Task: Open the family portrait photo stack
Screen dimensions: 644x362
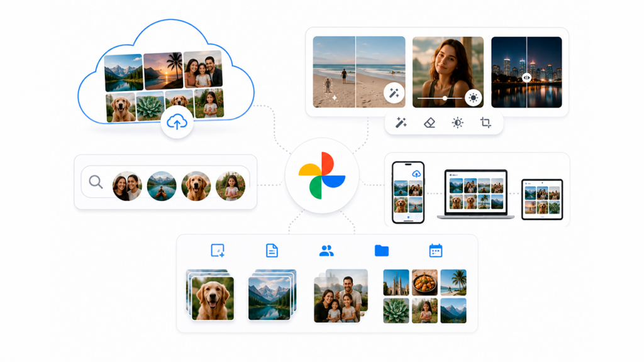Action: pos(340,296)
